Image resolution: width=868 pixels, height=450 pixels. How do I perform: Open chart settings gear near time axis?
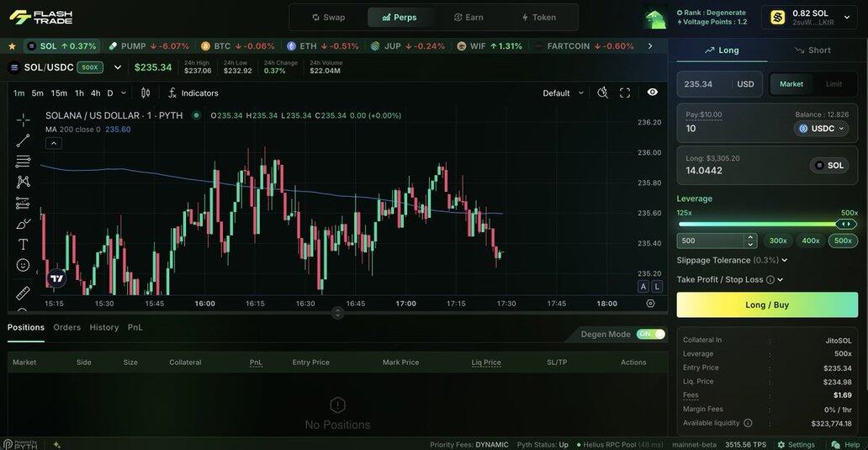click(650, 304)
